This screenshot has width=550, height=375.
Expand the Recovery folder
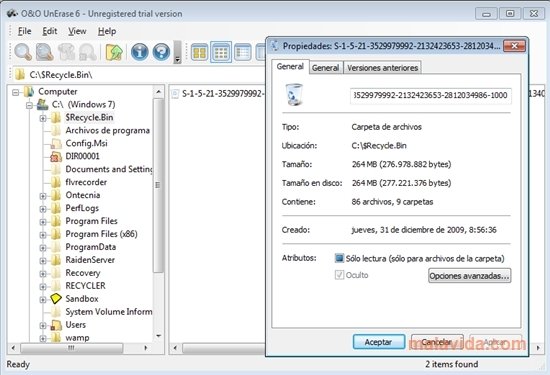pos(43,274)
